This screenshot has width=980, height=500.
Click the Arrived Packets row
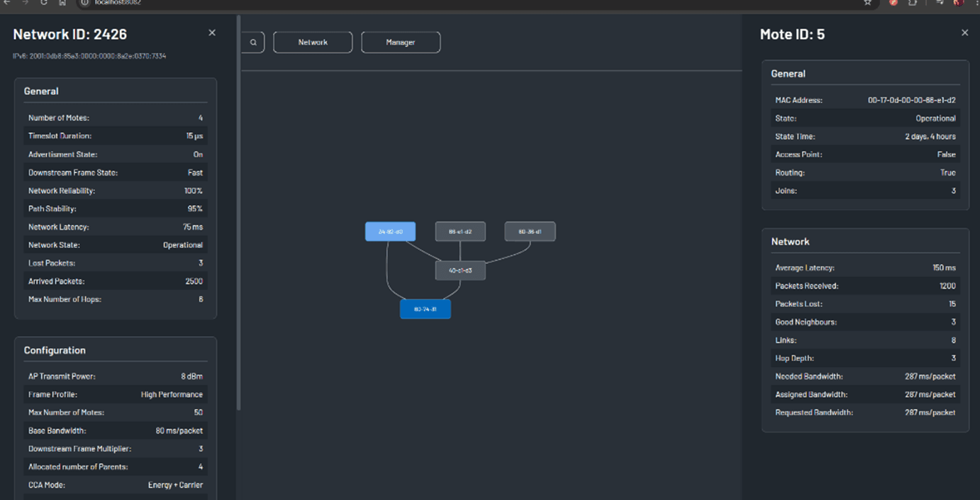point(116,282)
